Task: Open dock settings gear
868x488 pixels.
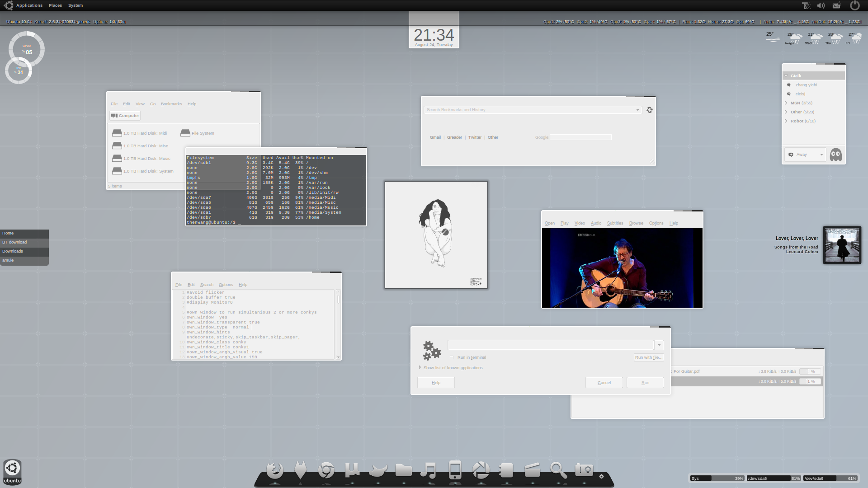Action: tap(601, 476)
